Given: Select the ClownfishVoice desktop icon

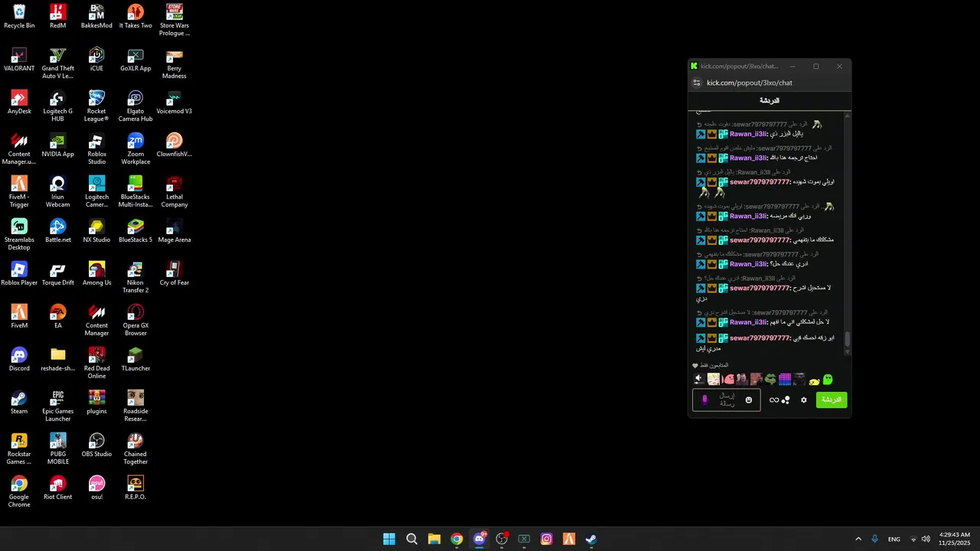Looking at the screenshot, I should [174, 145].
